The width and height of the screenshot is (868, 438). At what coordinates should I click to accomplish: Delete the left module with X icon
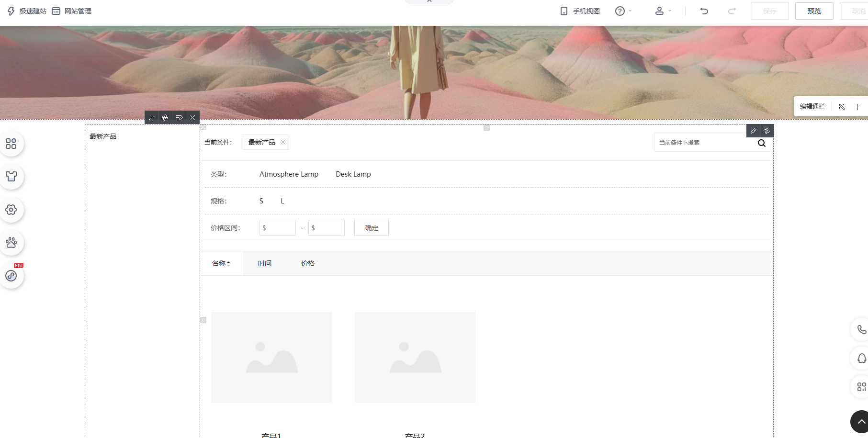(192, 118)
